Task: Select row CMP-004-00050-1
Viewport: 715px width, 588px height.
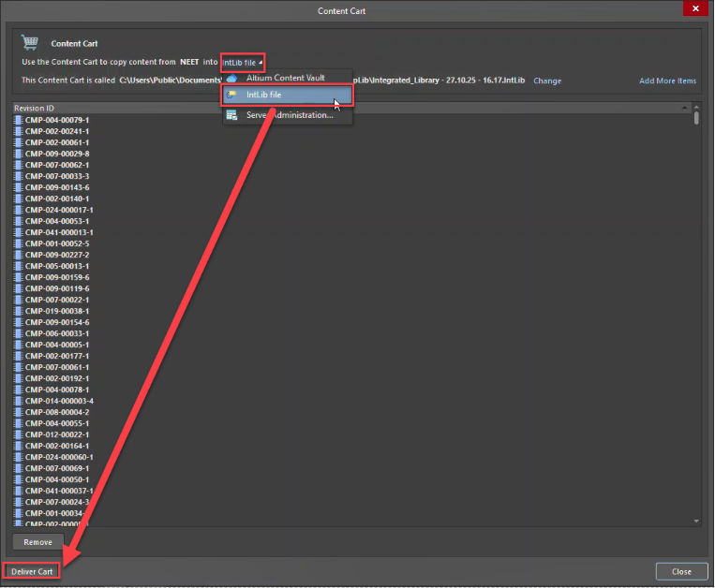Action: click(353, 479)
